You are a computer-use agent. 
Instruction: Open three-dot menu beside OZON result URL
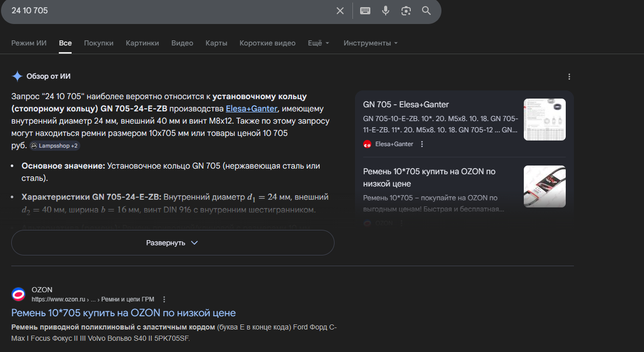pos(164,299)
